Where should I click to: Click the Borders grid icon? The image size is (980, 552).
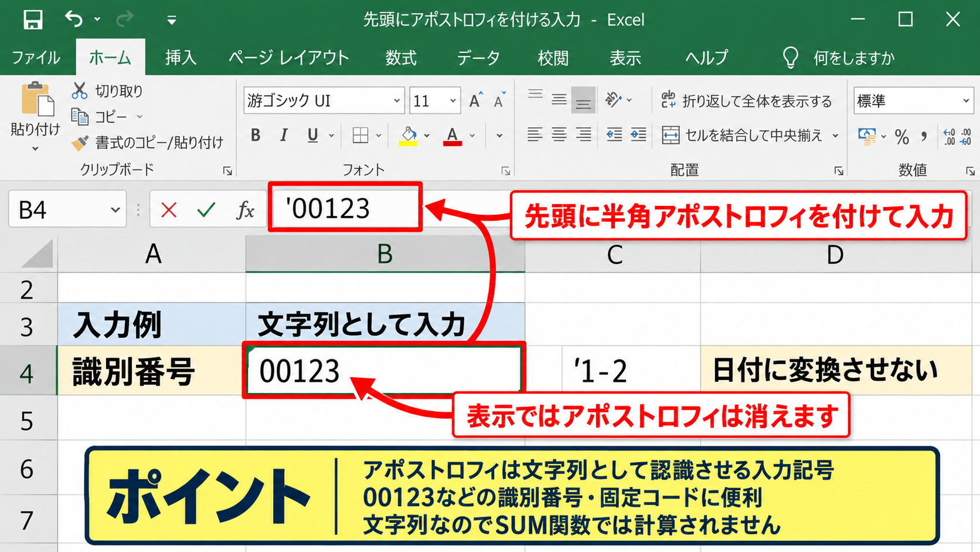[x=360, y=136]
